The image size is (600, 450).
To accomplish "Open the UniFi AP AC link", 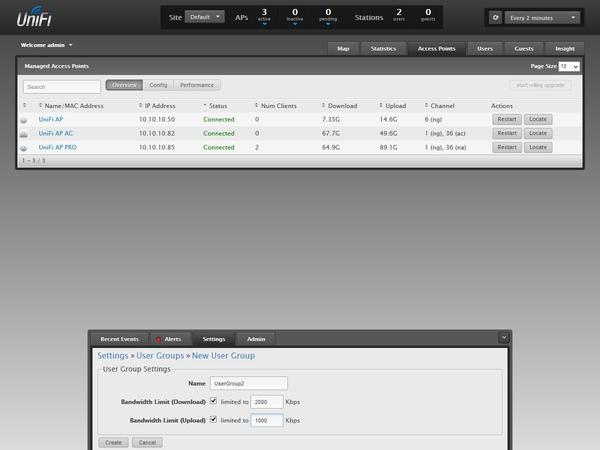I will coord(55,133).
